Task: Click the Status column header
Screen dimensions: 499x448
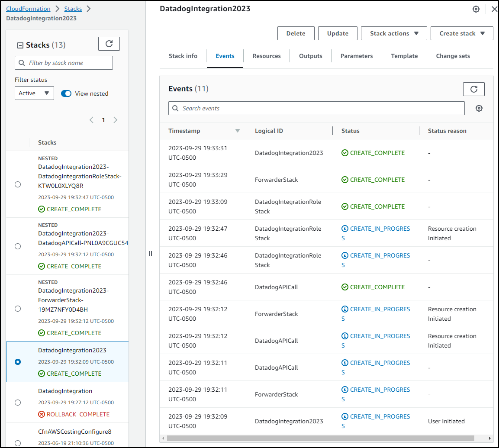Action: coord(351,131)
